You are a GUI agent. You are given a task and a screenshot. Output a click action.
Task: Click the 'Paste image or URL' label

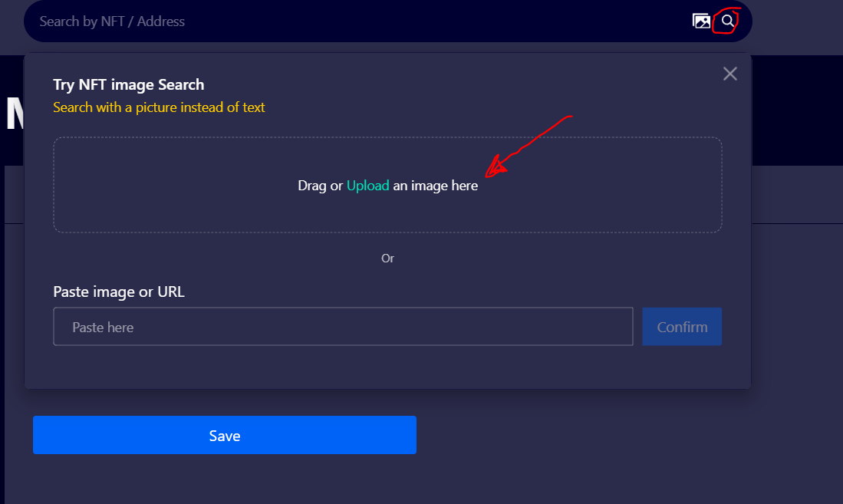click(119, 292)
